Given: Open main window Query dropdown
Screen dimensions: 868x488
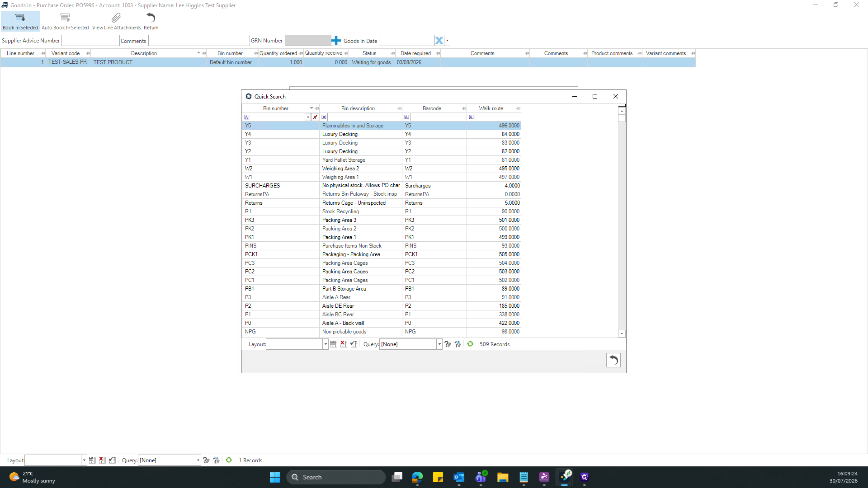Looking at the screenshot, I should [198, 460].
